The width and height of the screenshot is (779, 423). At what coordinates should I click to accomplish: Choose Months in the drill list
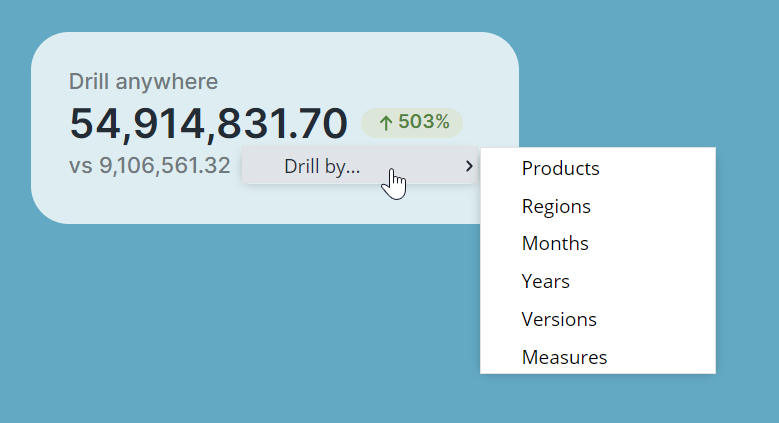tap(555, 244)
